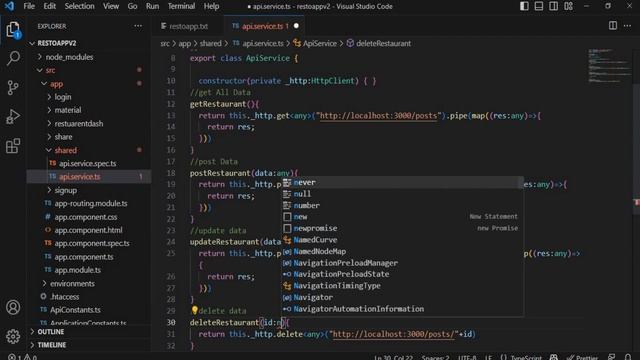Viewport: 640px width, 360px height.
Task: Click the VS Code logo icon
Action: pyautogui.click(x=9, y=6)
